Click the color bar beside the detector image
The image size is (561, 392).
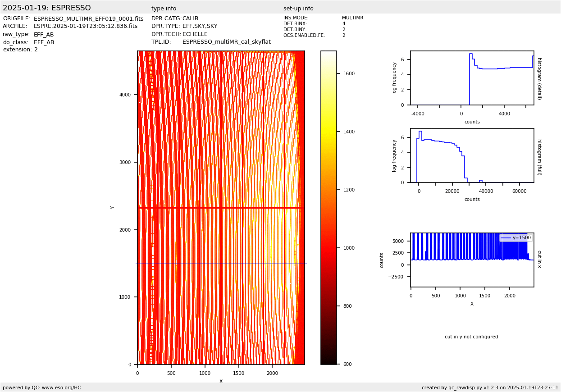[x=328, y=207]
